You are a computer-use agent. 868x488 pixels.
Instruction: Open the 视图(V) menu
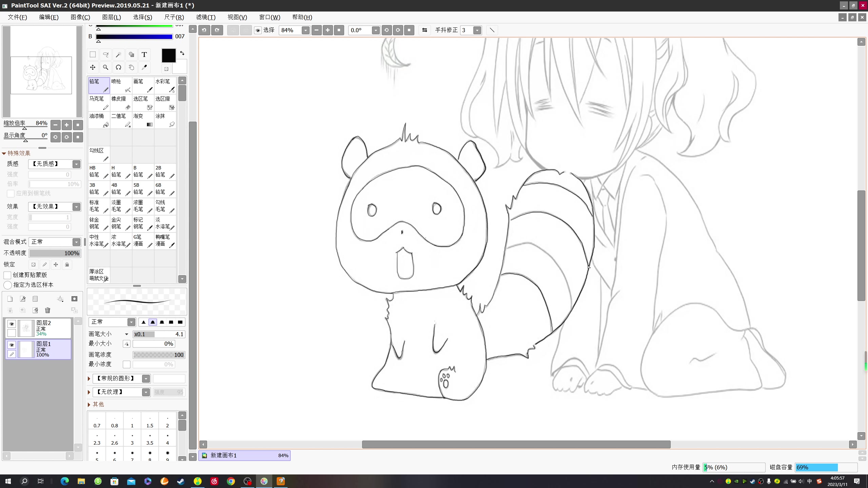click(237, 17)
